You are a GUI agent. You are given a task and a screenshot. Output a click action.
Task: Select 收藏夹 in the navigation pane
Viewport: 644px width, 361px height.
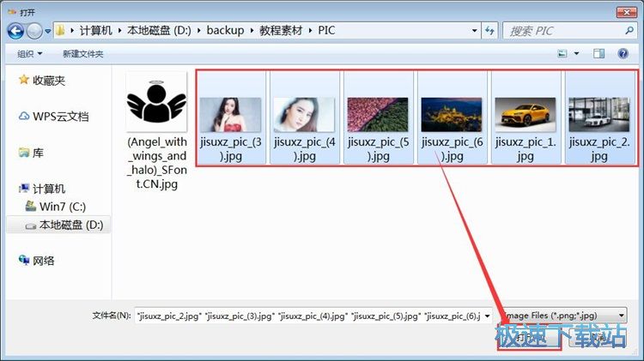coord(49,81)
